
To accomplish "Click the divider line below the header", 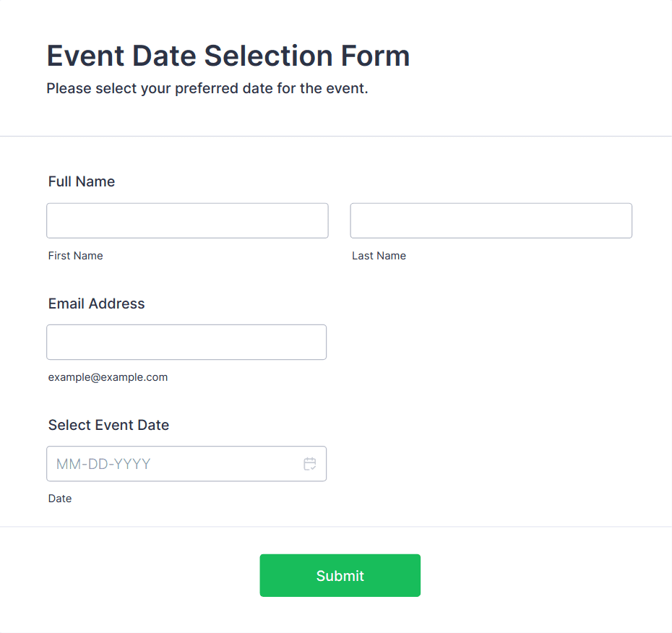I will point(336,136).
